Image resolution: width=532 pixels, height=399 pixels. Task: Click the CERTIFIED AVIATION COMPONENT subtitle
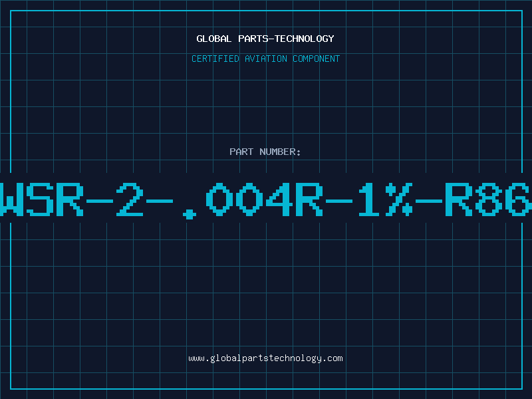point(265,59)
